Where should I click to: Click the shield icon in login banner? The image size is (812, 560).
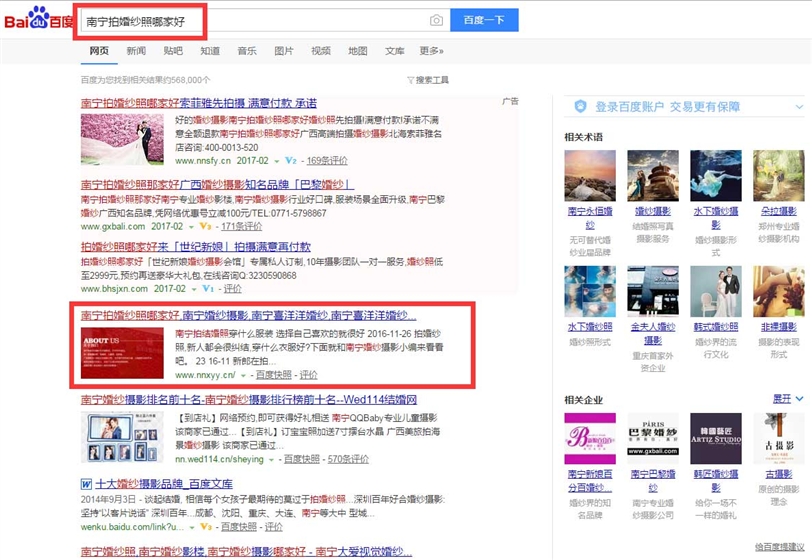[581, 106]
